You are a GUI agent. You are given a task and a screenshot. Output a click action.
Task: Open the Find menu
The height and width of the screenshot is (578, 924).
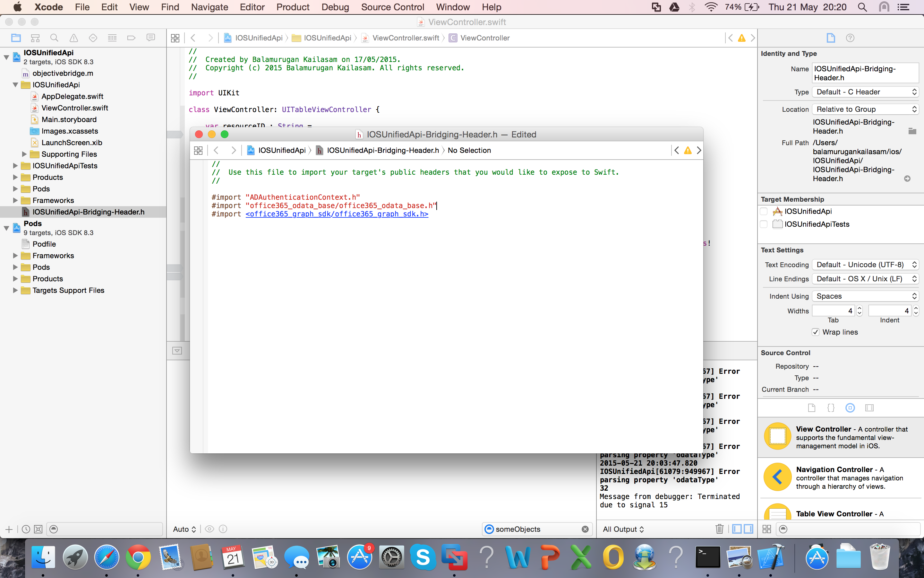tap(170, 7)
